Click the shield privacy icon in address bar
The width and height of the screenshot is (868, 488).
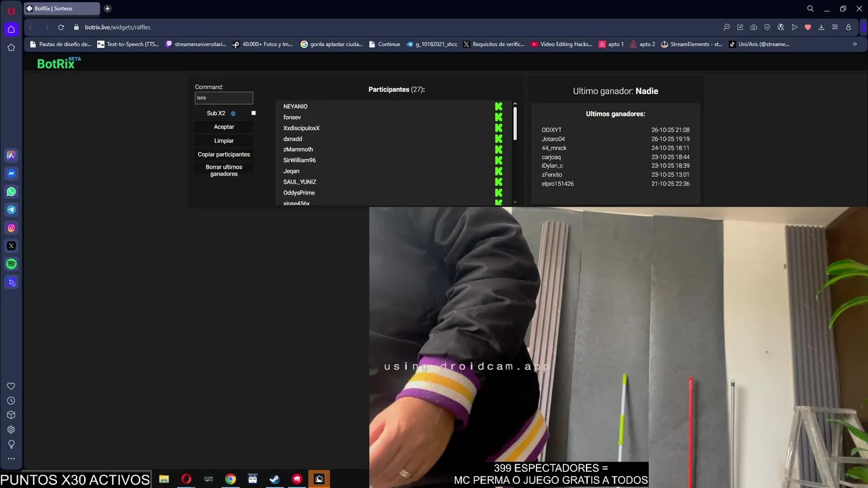tap(767, 27)
